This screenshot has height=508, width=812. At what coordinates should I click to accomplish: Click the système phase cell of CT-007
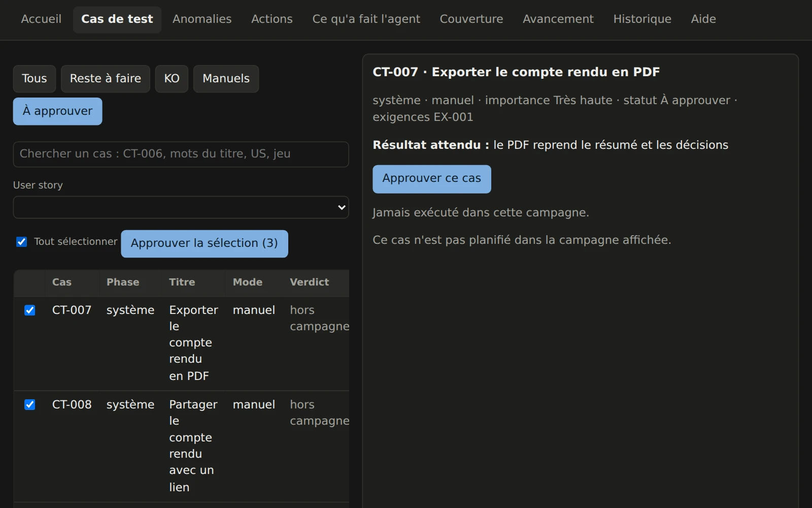[130, 310]
